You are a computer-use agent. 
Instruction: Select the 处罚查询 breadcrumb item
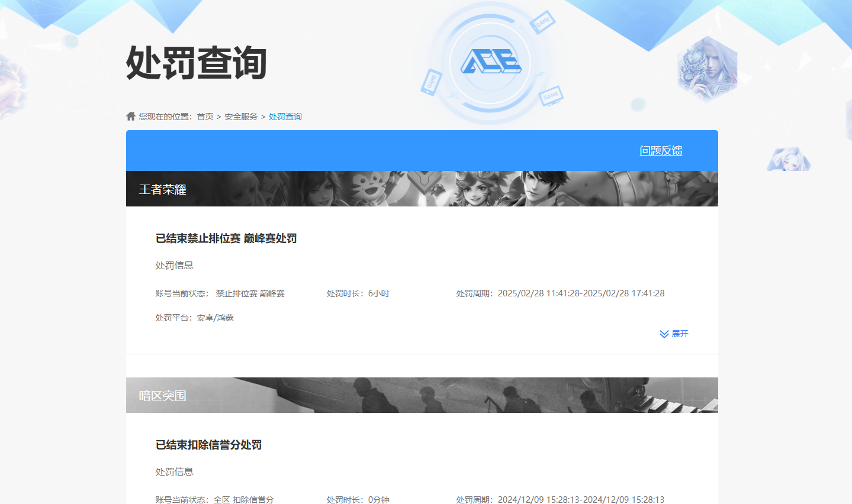[x=285, y=116]
